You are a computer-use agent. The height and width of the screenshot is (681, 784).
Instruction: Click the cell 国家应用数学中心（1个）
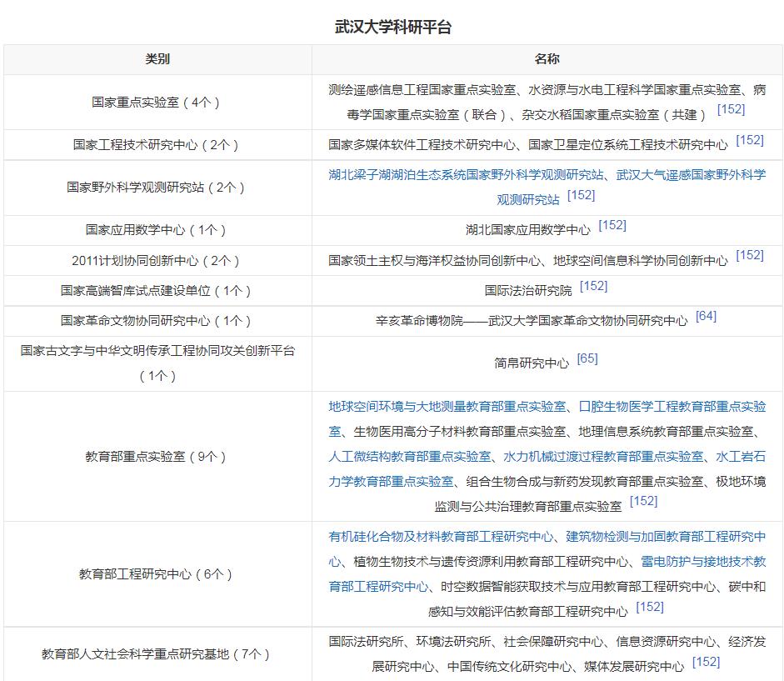(x=157, y=230)
